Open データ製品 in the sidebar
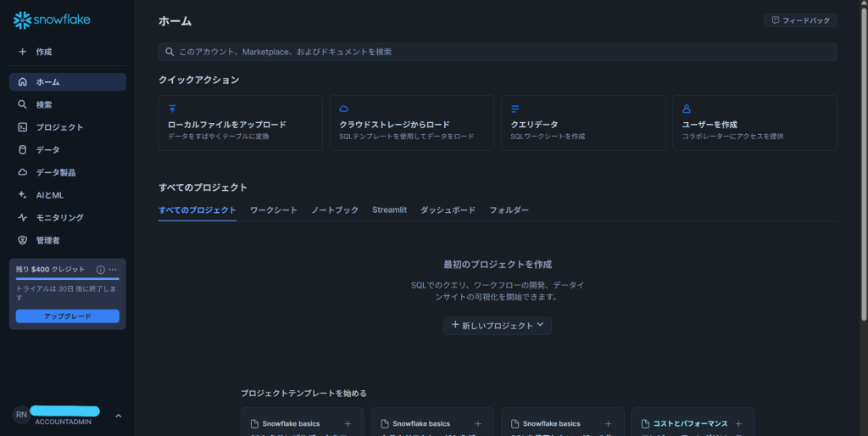This screenshot has height=436, width=868. click(x=68, y=172)
